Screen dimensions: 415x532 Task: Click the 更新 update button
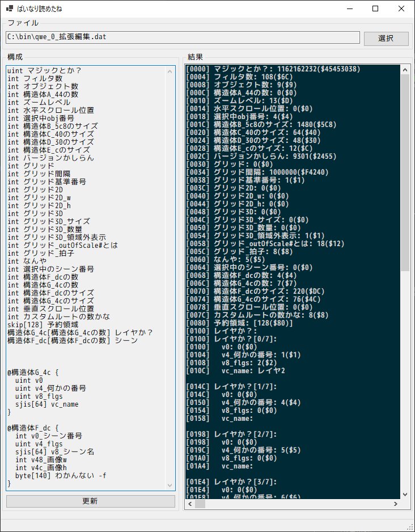91,501
